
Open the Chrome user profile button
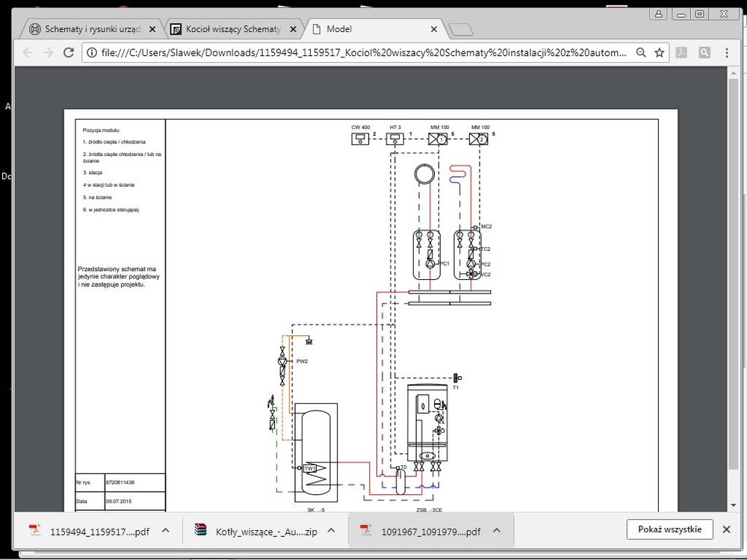(658, 13)
